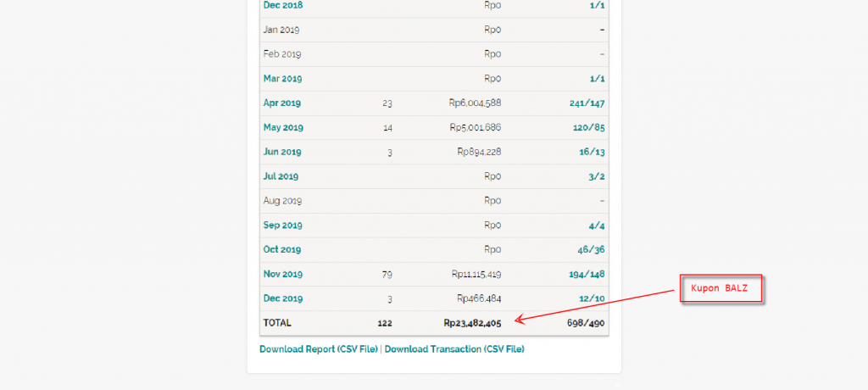
Task: Click the Kupon BALZ annotation box
Action: tap(721, 288)
